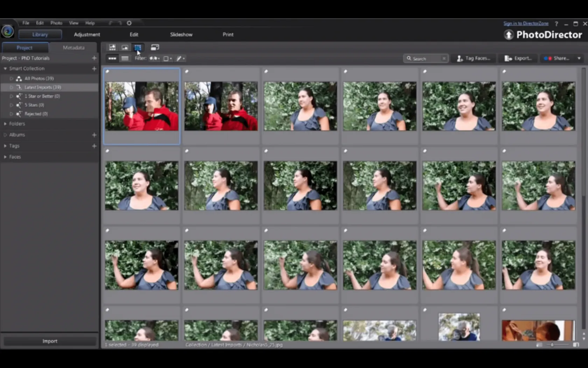Open the settings gear in the menu bar
The image size is (588, 368).
point(129,23)
